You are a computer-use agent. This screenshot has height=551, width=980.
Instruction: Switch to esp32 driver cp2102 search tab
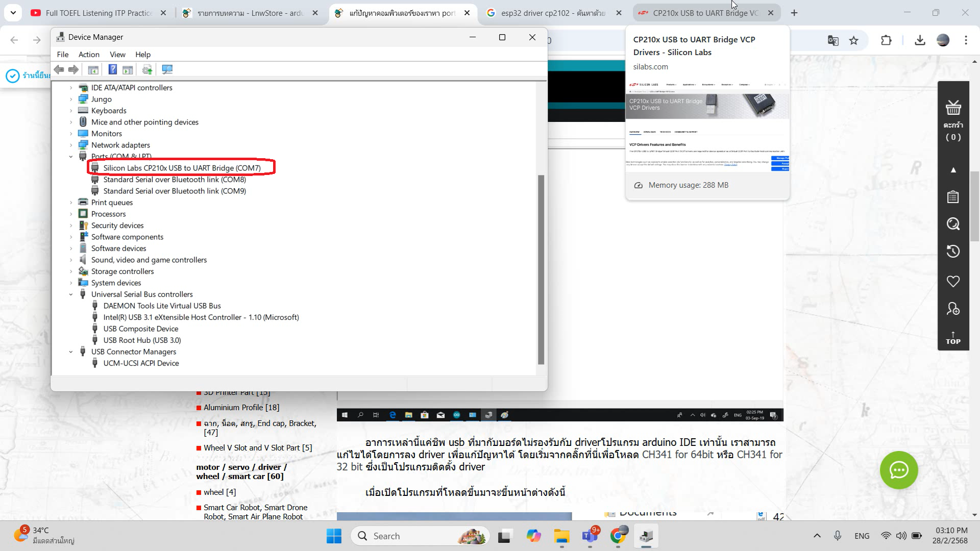[x=554, y=13]
